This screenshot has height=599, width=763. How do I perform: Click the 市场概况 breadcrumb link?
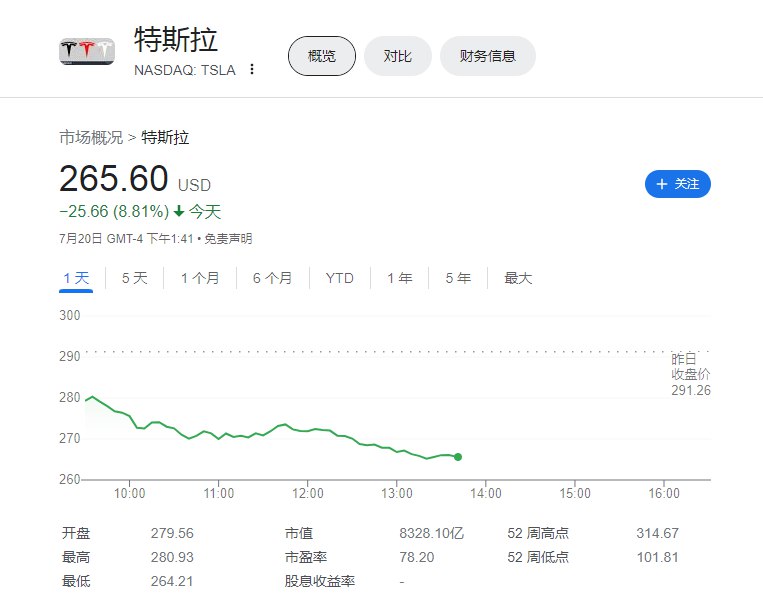(x=91, y=137)
